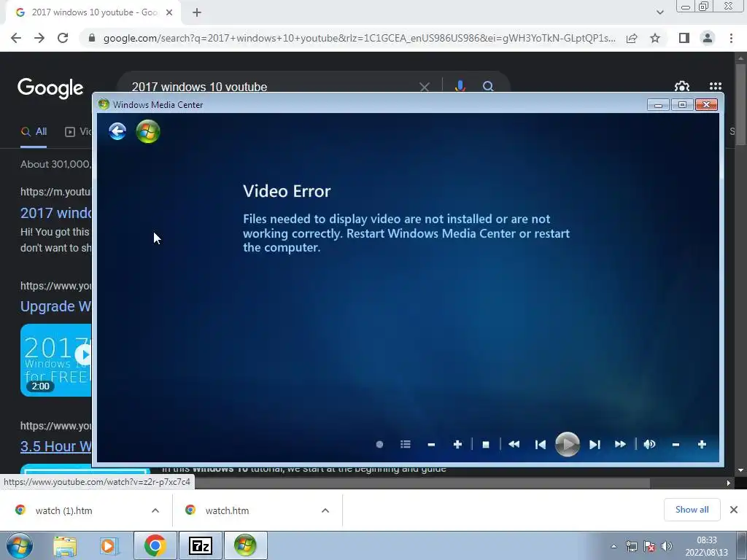This screenshot has height=560, width=747.
Task: Show hidden system tray icons
Action: point(614,546)
